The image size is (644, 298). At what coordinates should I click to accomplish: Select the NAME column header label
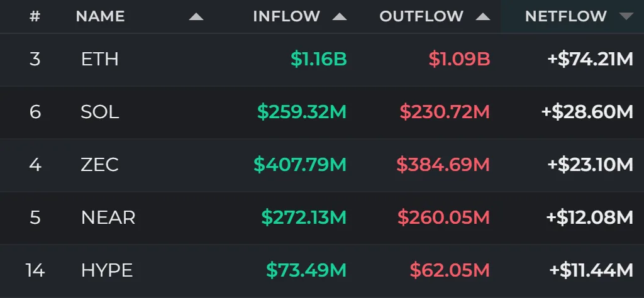pyautogui.click(x=100, y=16)
